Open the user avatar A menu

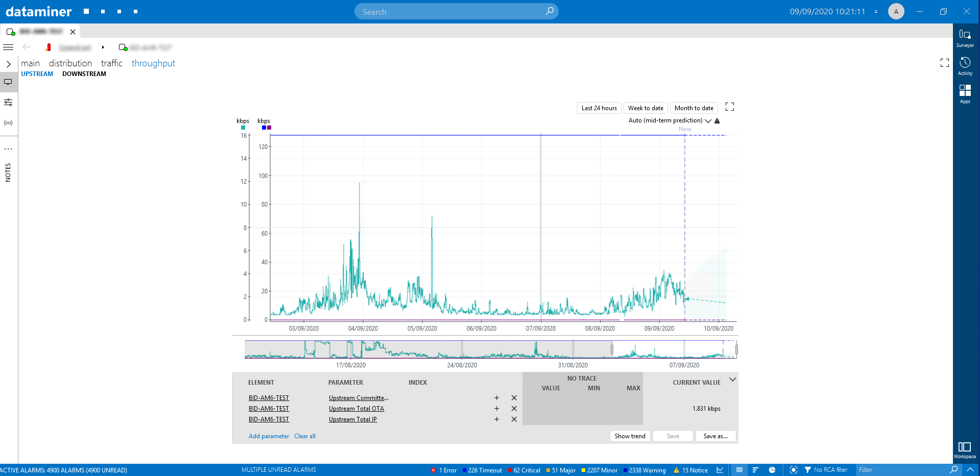(896, 11)
